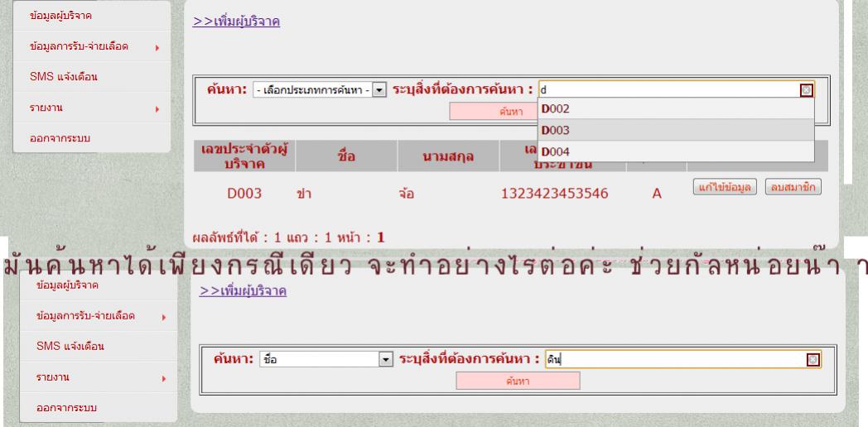Click the แก้ไขข้อมูล button for D003
Image resolution: width=868 pixels, height=427 pixels.
725,187
